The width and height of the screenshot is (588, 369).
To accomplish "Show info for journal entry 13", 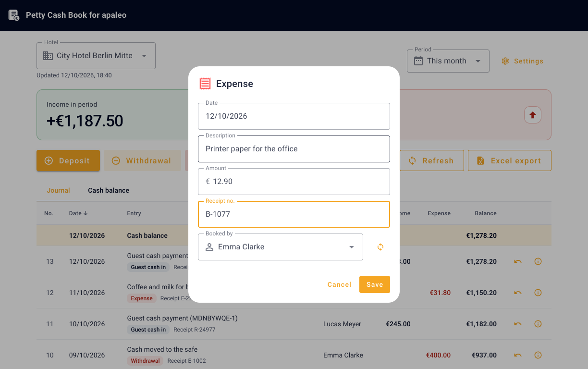I will point(538,261).
